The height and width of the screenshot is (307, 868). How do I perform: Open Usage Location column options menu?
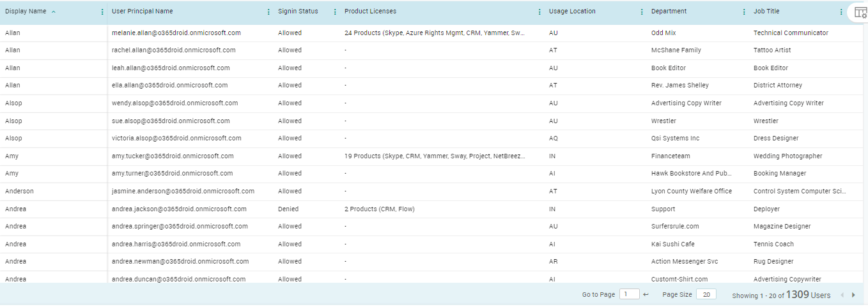(x=642, y=12)
